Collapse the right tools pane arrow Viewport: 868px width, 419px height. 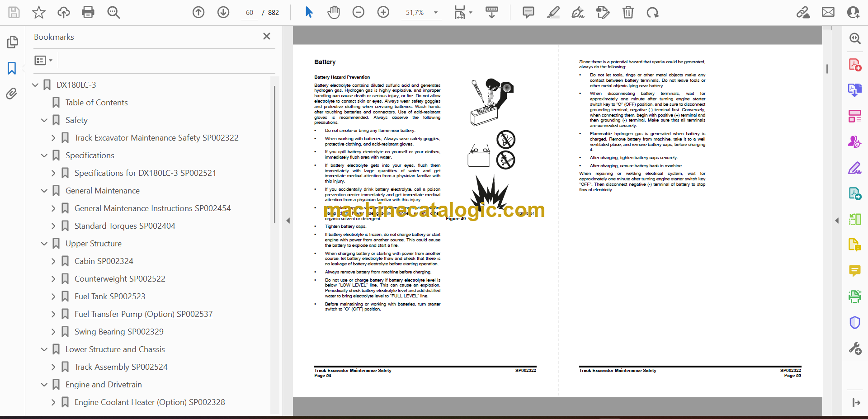pos(836,221)
